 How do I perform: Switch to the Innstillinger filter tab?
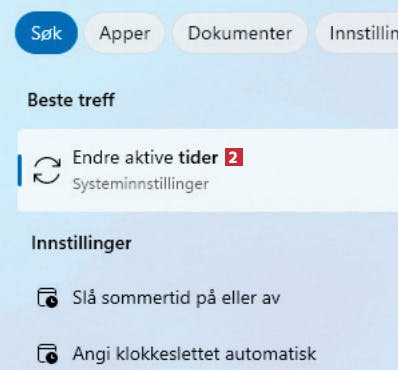pos(357,33)
